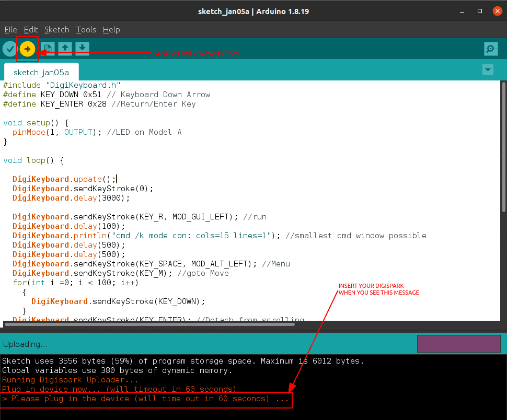Open the Help menu
Image resolution: width=507 pixels, height=420 pixels.
point(111,30)
